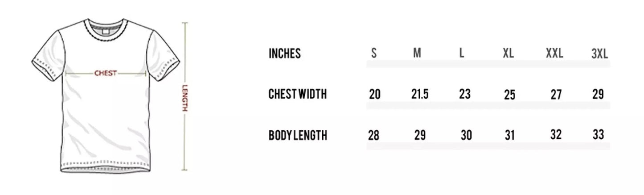Select the S size column header
The image size is (644, 195).
pyautogui.click(x=374, y=54)
